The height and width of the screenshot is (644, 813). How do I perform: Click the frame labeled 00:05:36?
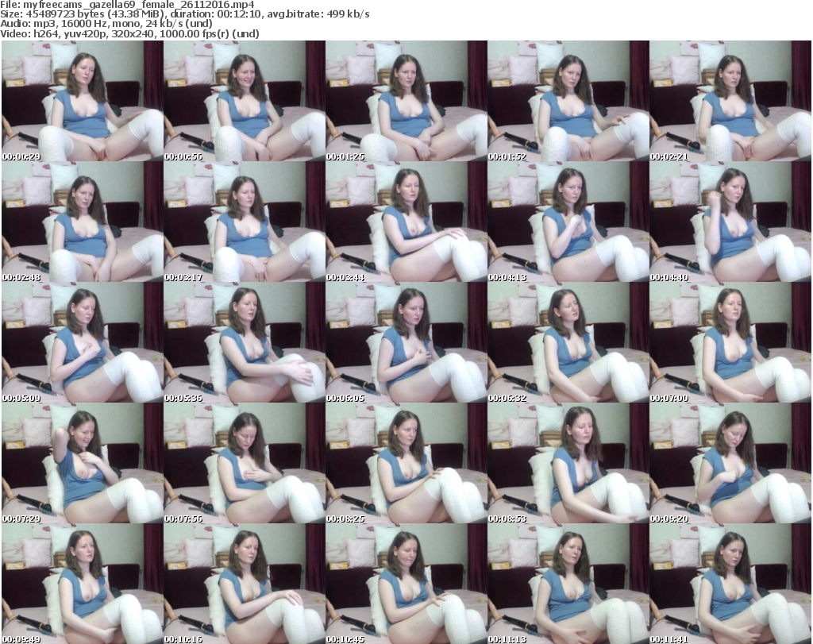[245, 343]
